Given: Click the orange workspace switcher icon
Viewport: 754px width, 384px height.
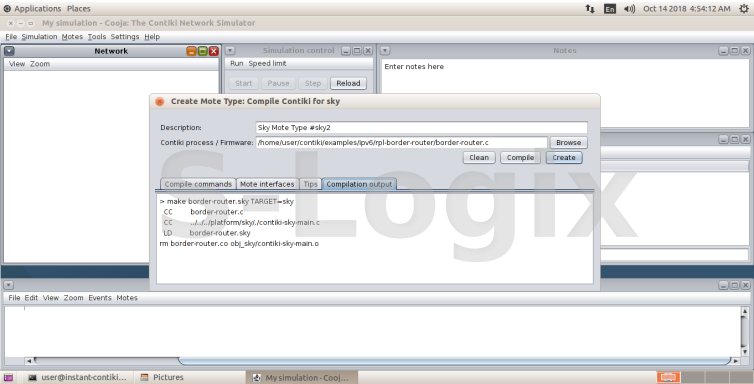Looking at the screenshot, I should [668, 377].
